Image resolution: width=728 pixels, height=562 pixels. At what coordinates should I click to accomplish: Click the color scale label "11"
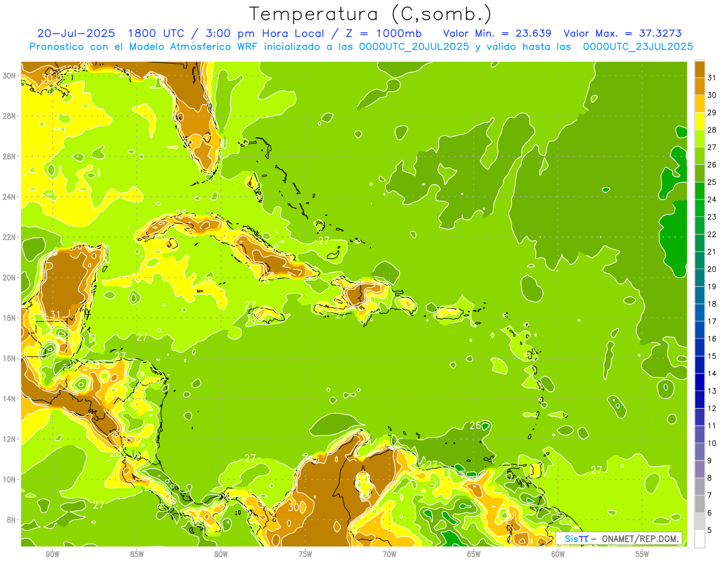click(712, 426)
